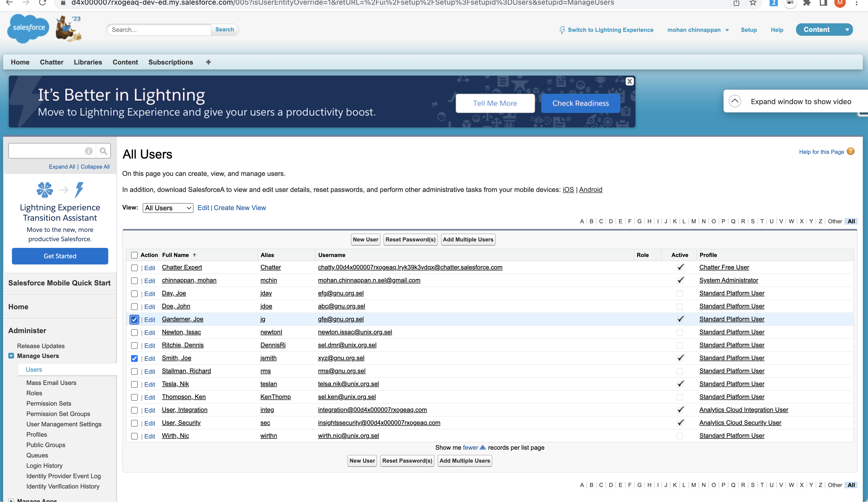Open the mohan chinnappan user menu
868x502 pixels.
pos(698,30)
